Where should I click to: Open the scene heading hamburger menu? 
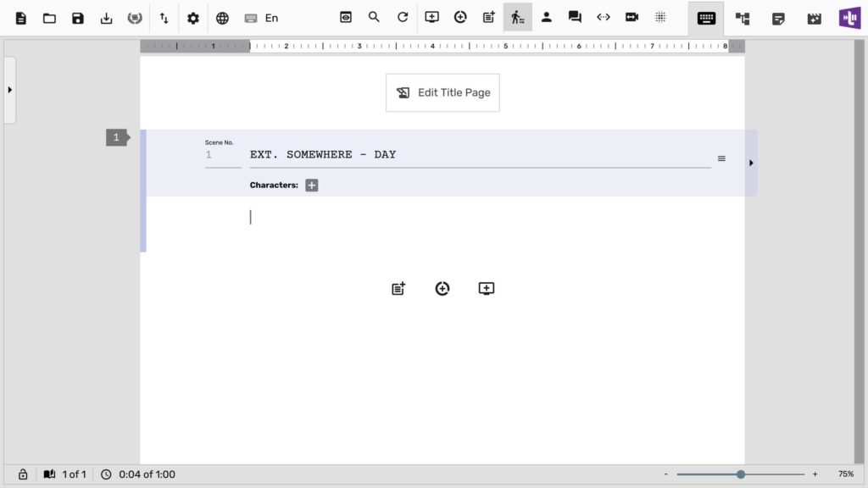721,158
